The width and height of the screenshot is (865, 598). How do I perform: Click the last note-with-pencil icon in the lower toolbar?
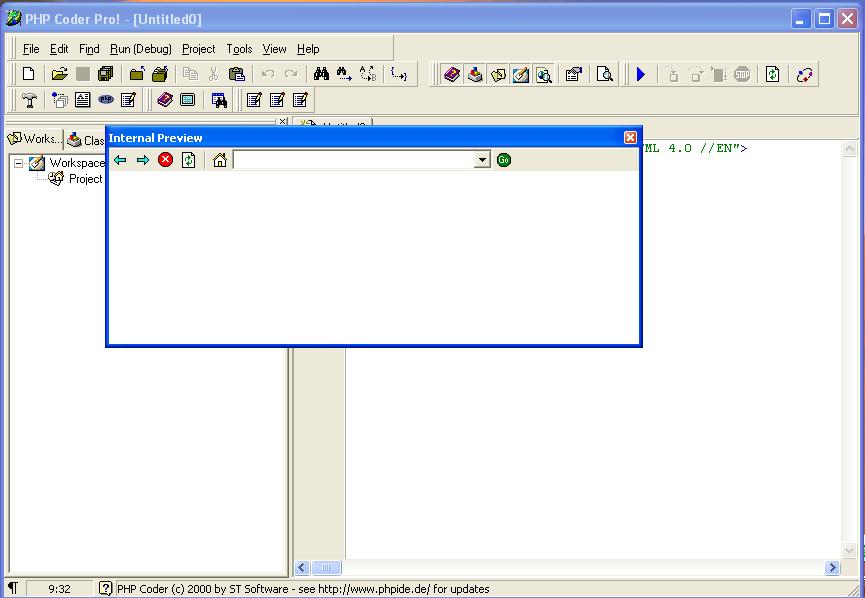[300, 100]
